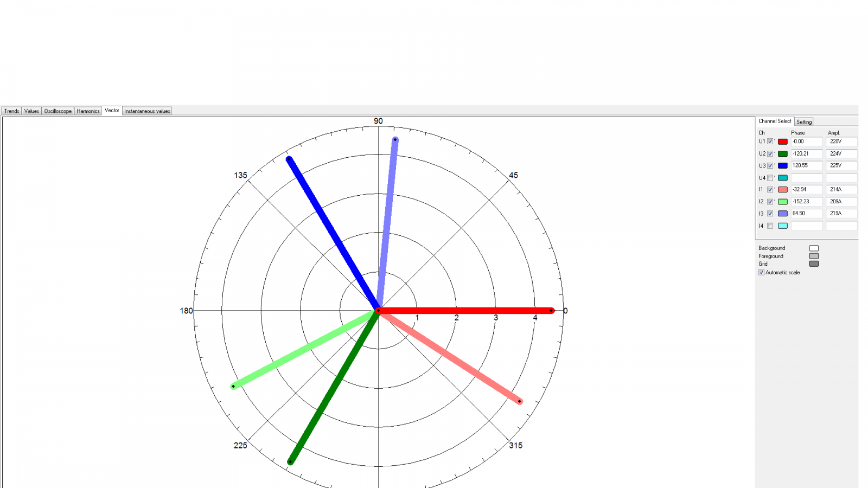Click the endpoint of the red U1 vector
The height and width of the screenshot is (488, 868).
551,311
